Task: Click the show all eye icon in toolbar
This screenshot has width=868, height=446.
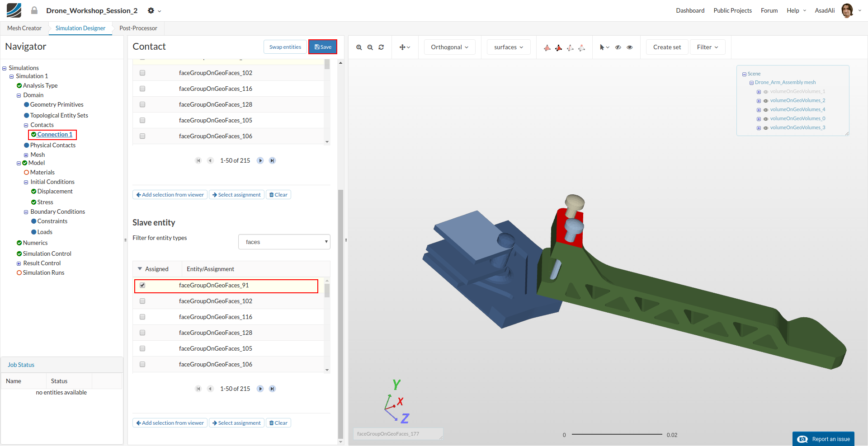Action: tap(630, 47)
